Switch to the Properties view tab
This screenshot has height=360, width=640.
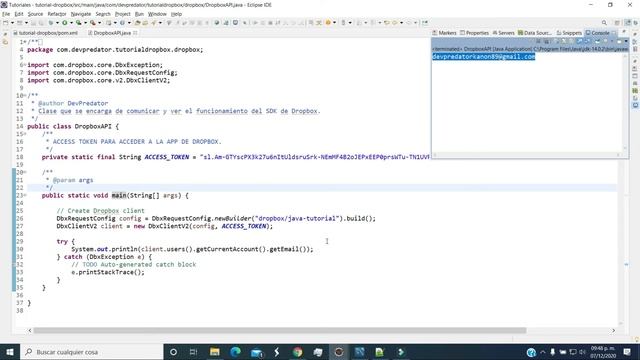coord(474,33)
